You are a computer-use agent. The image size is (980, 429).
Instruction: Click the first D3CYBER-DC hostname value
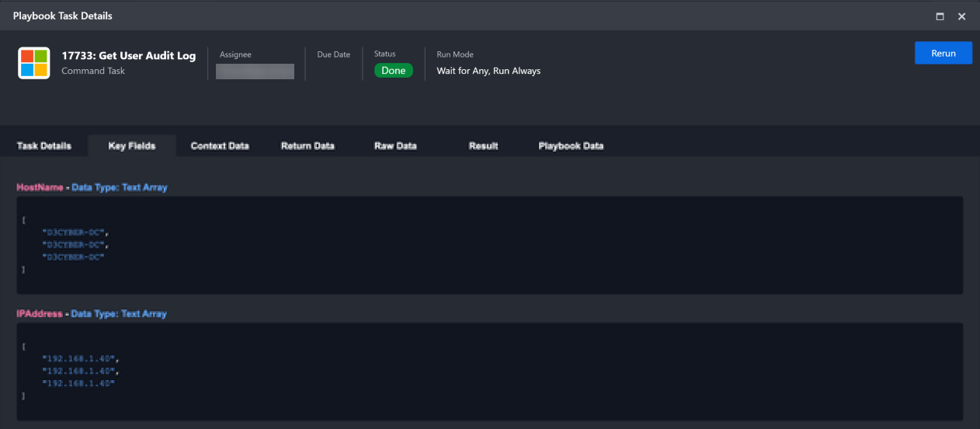[x=74, y=232]
